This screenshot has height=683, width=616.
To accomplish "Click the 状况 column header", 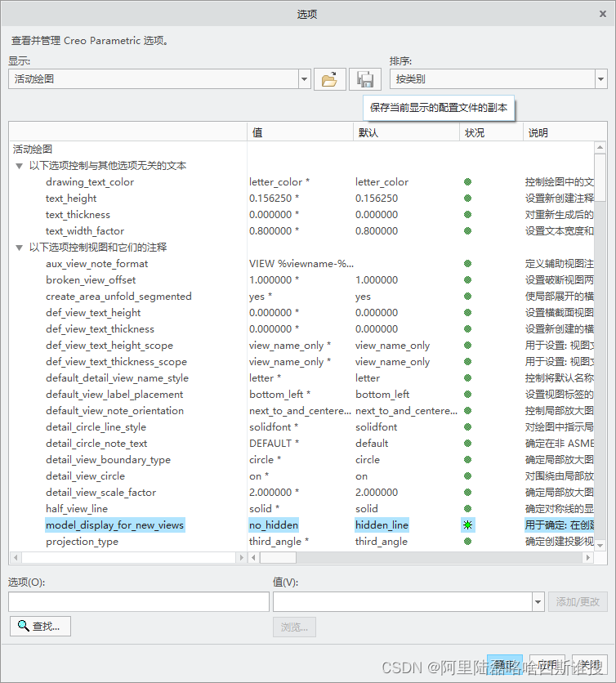I will point(490,132).
